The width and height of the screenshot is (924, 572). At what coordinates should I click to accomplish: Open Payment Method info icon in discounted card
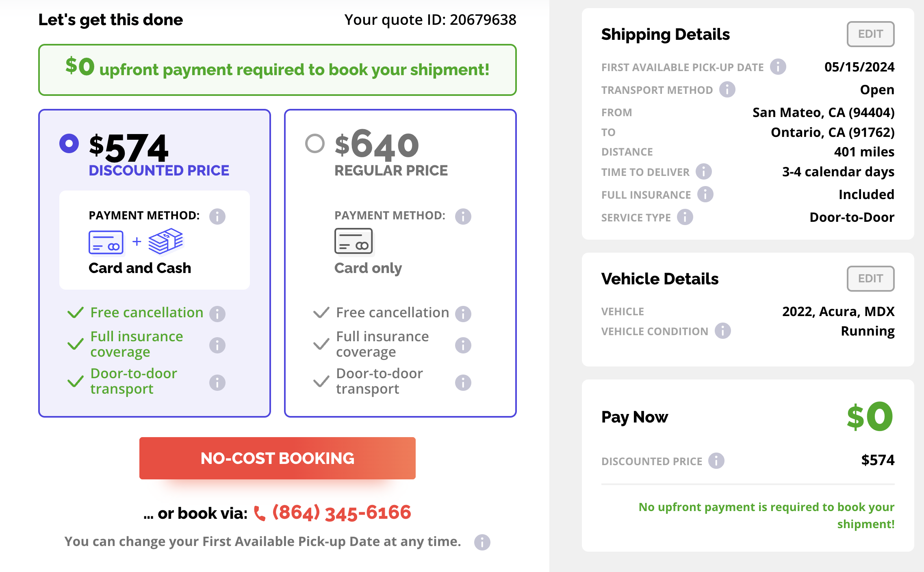click(x=217, y=217)
